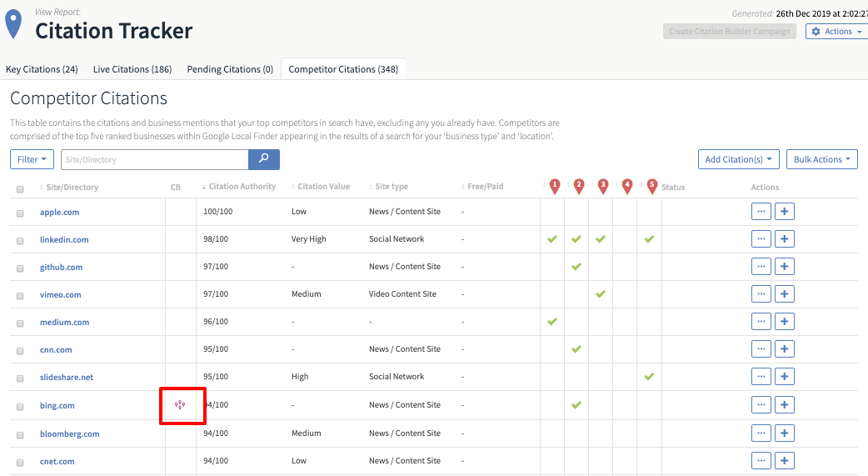The width and height of the screenshot is (868, 476).
Task: Focus the Site/Directory search field
Action: [154, 159]
